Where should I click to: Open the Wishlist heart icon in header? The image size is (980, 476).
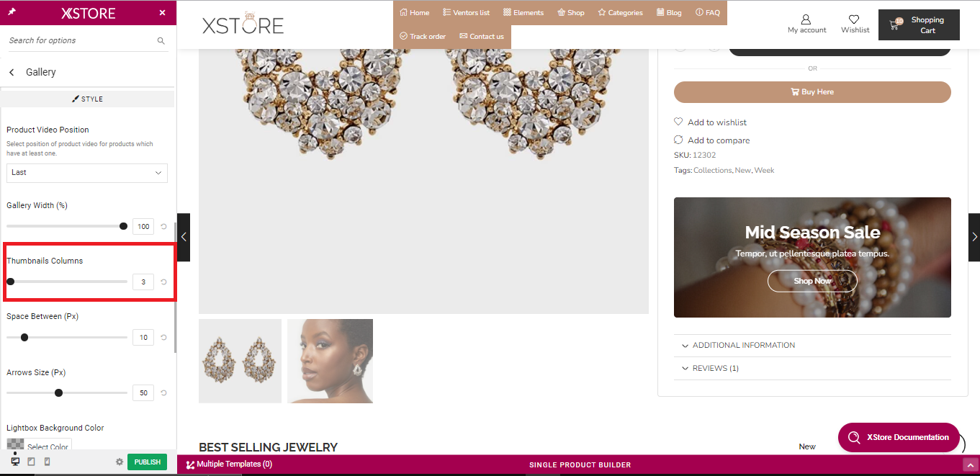pyautogui.click(x=854, y=19)
